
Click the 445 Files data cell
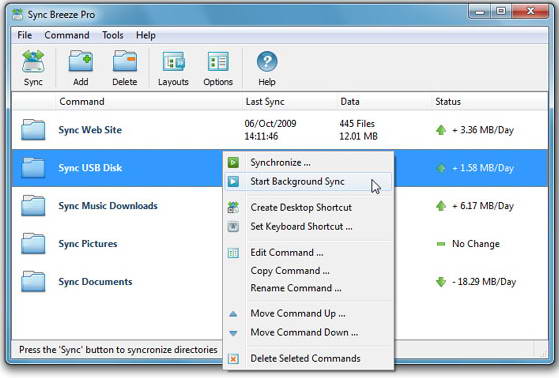tap(357, 124)
